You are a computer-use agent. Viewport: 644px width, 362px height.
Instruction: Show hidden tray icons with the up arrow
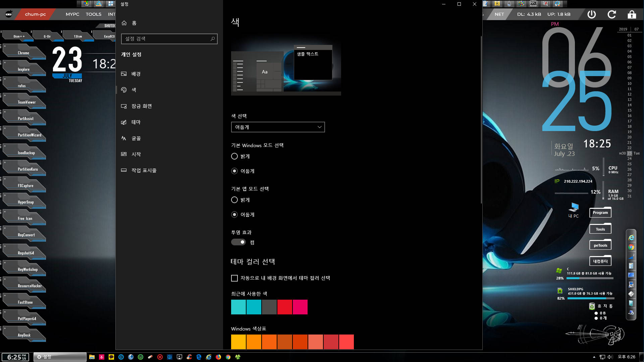(594, 357)
